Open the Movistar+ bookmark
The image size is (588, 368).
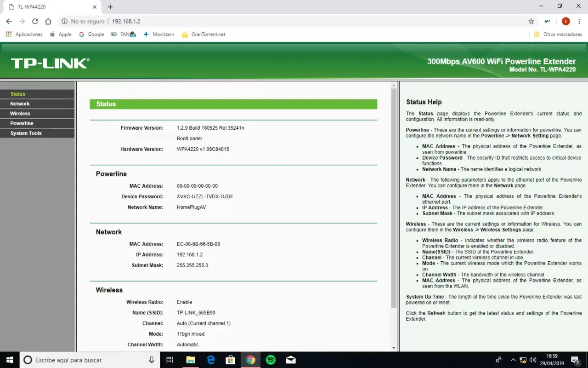click(x=159, y=34)
